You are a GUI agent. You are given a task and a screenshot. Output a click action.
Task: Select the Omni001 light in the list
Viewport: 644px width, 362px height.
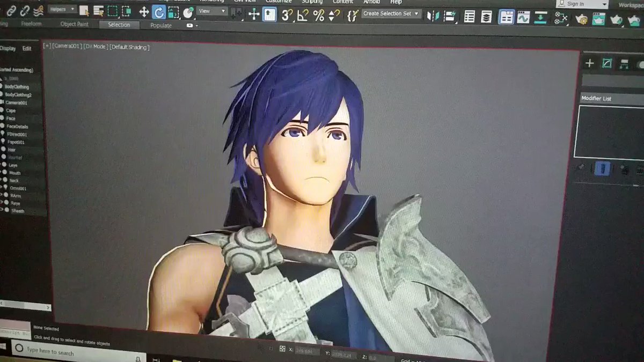pyautogui.click(x=18, y=189)
